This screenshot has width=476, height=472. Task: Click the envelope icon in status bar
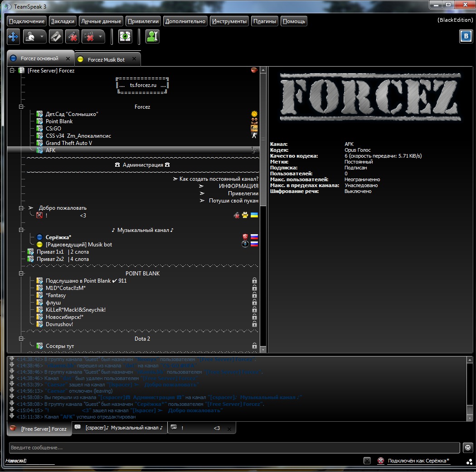(x=367, y=461)
